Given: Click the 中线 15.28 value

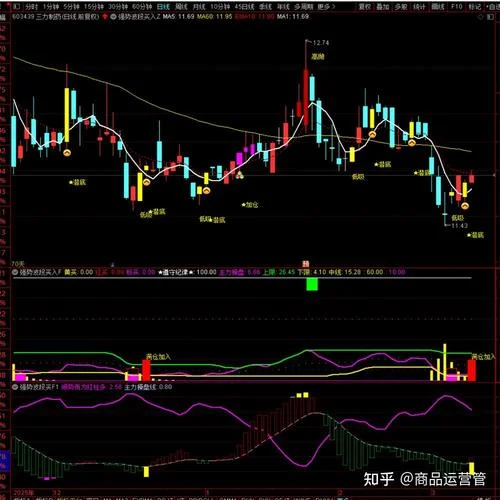Looking at the screenshot, I should [x=345, y=272].
